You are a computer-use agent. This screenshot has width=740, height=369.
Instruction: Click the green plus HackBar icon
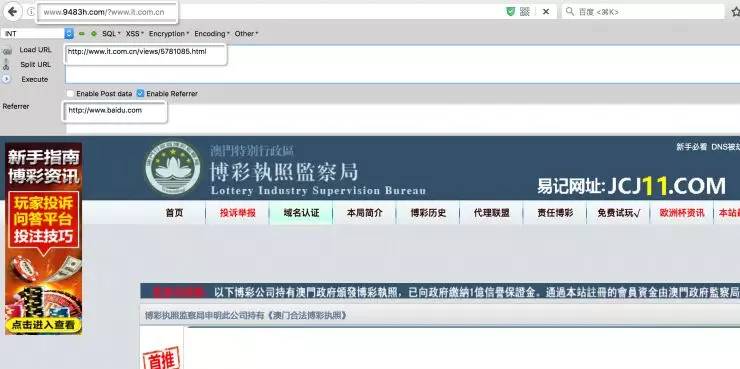93,34
